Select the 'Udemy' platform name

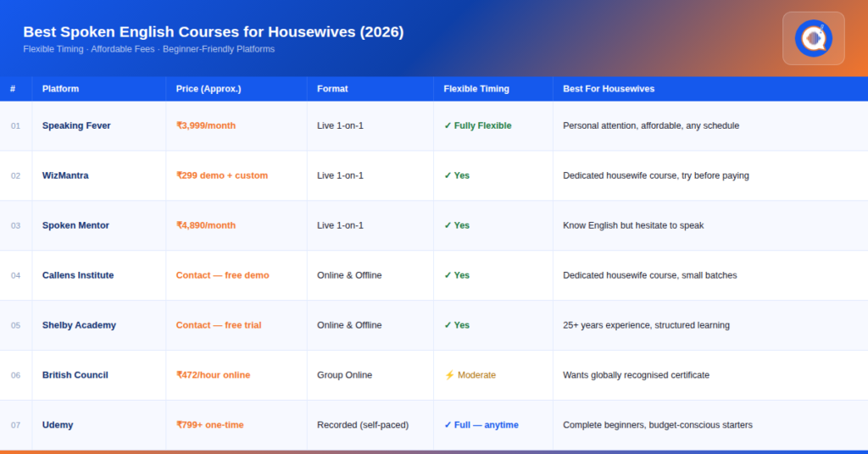(x=58, y=424)
